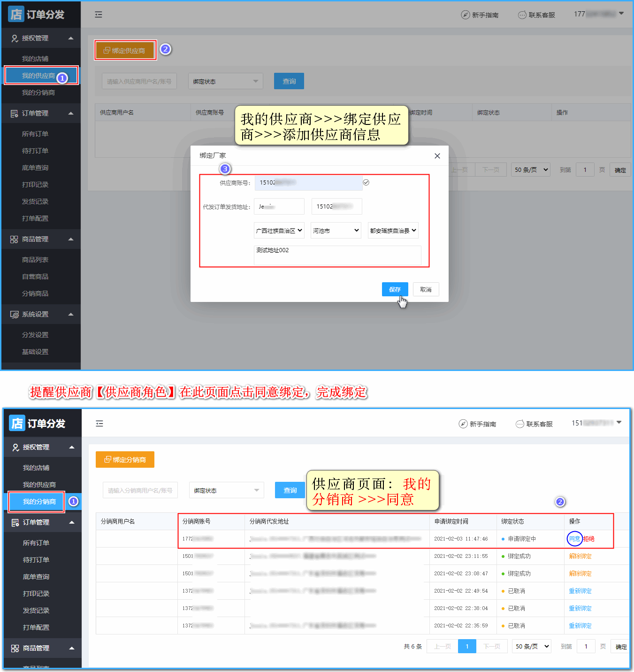This screenshot has height=672, width=634.
Task: Click 取消 button in the dialog
Action: [426, 289]
